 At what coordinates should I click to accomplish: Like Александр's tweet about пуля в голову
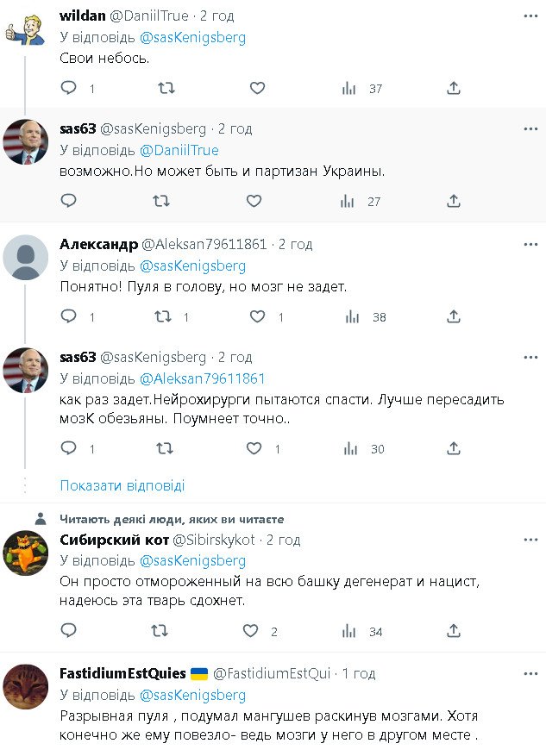click(x=257, y=317)
